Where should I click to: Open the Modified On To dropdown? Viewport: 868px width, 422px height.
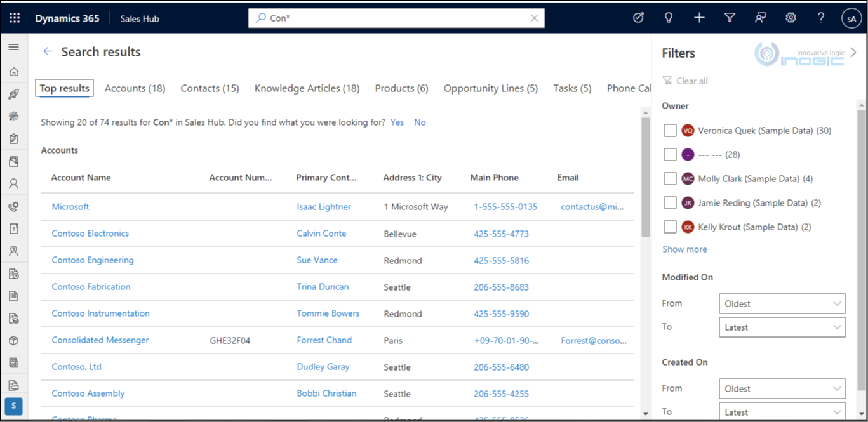782,327
